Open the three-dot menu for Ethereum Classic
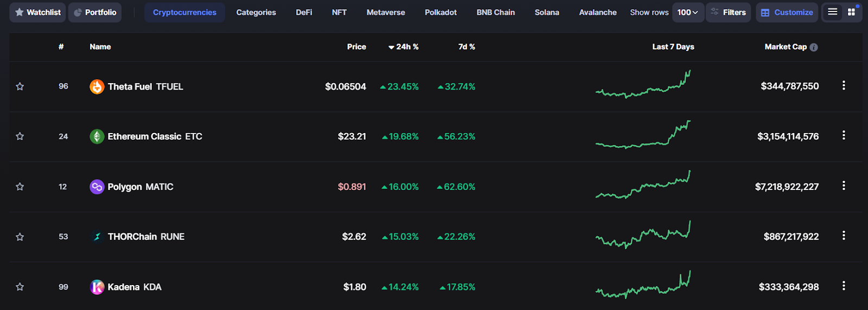The image size is (868, 310). coord(844,135)
